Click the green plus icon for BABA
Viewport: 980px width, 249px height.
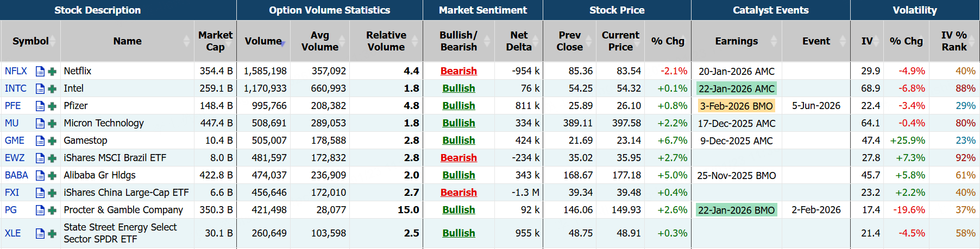click(52, 175)
